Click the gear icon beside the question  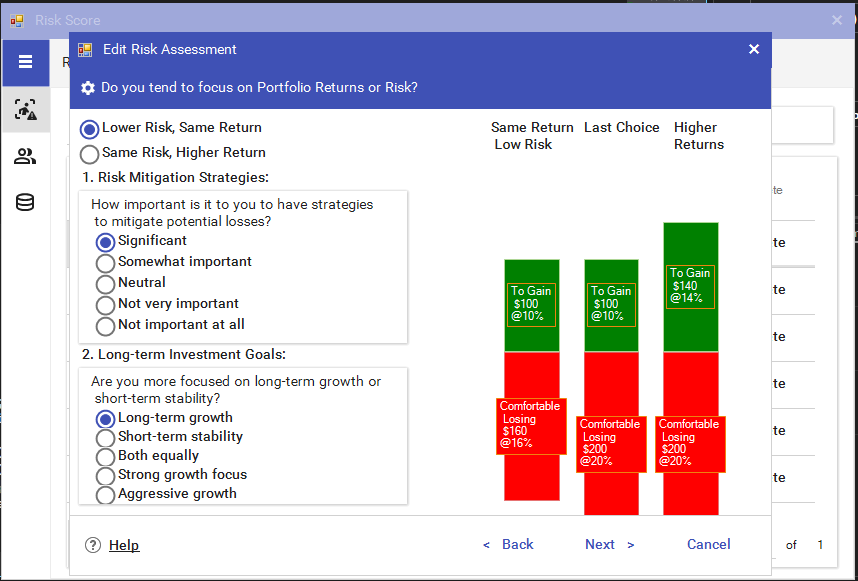tap(88, 88)
